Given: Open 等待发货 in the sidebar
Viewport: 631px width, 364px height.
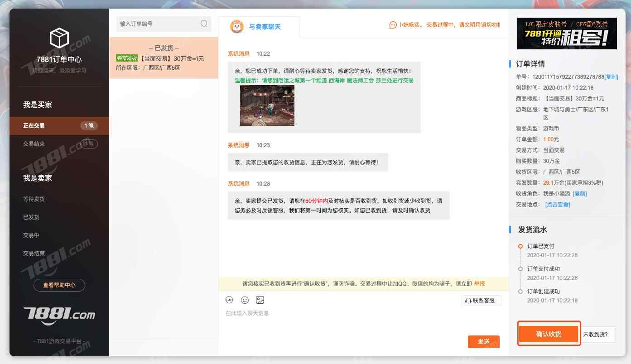Looking at the screenshot, I should [x=34, y=199].
